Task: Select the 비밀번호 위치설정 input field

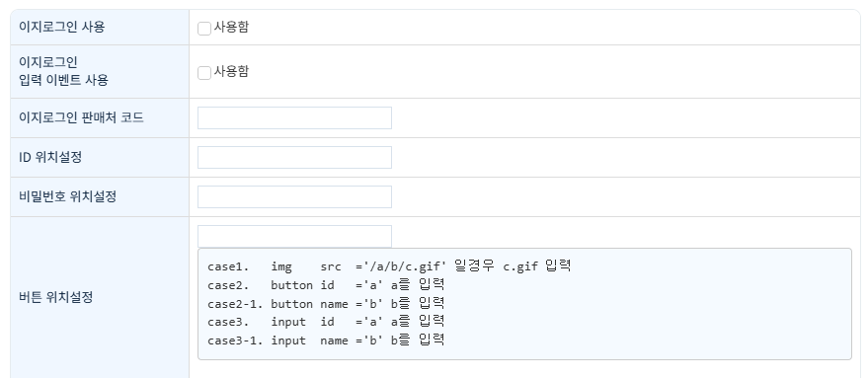Action: click(294, 196)
